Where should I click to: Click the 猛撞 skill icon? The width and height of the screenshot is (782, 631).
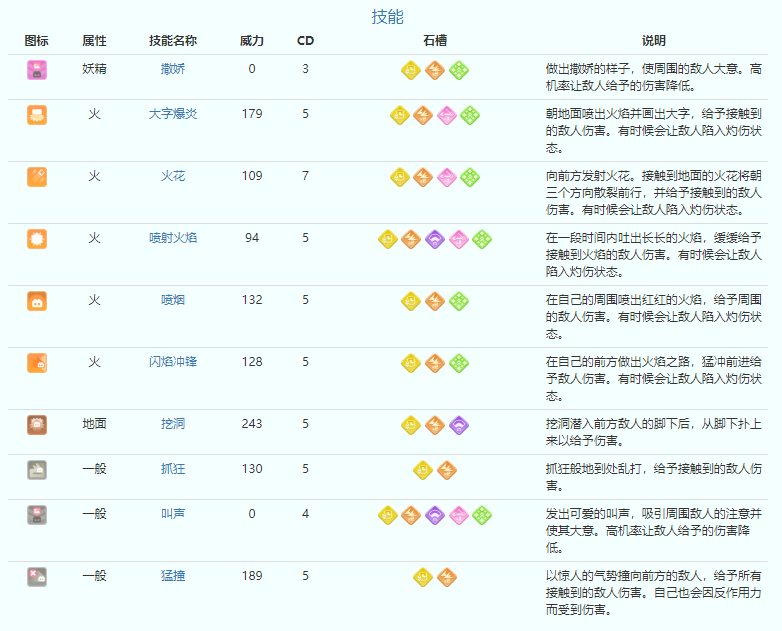tap(37, 577)
